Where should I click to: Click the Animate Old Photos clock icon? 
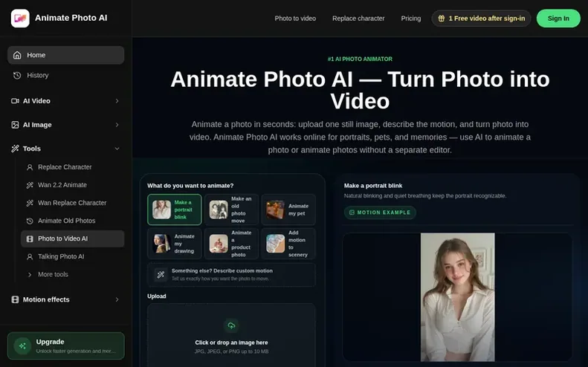click(x=30, y=221)
